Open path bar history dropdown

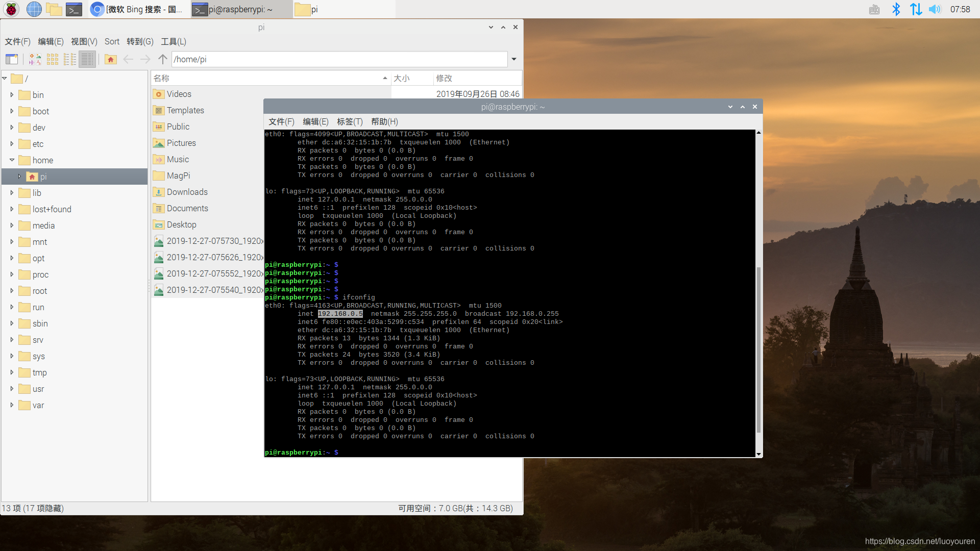514,59
